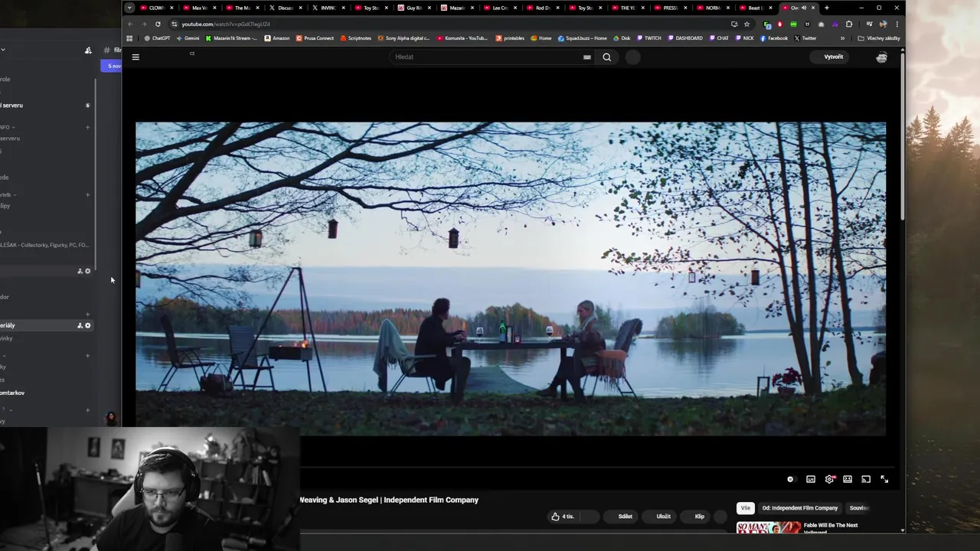Enter fullscreen in the video player
Screen dimensions: 980x551
point(884,479)
